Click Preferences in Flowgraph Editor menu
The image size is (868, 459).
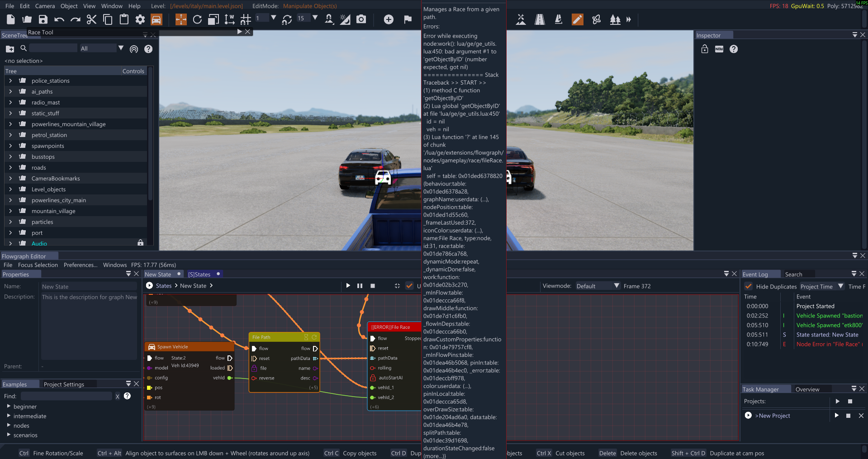80,265
